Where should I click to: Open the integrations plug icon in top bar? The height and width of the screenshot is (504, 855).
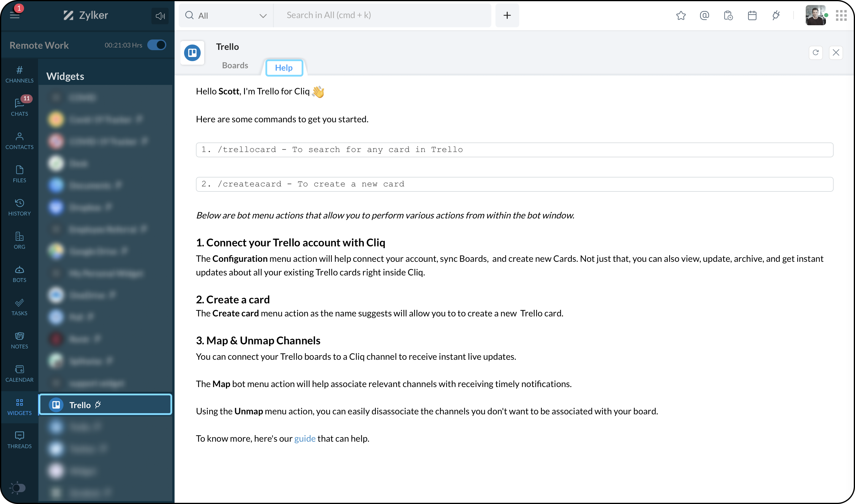776,15
